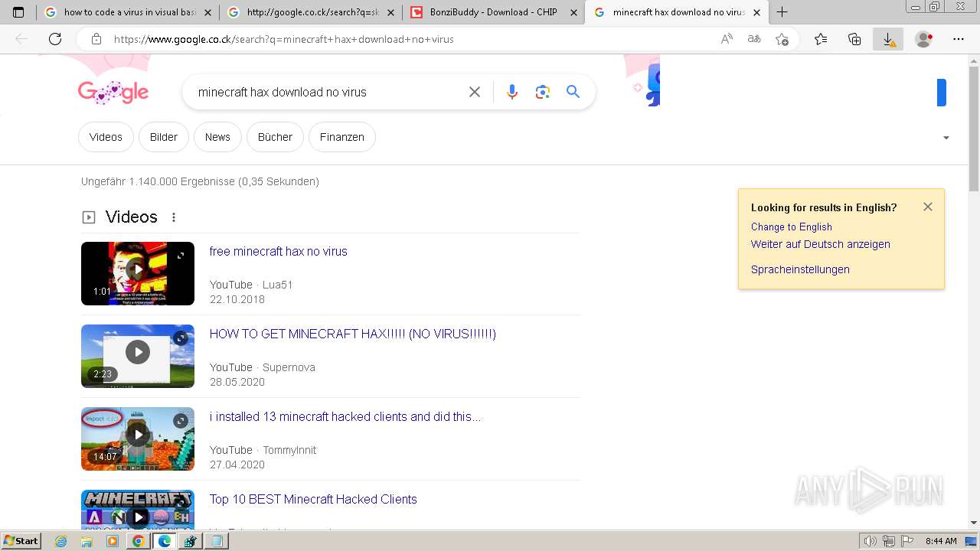Click the blue button at the page's top right
980x551 pixels.
pyautogui.click(x=942, y=93)
